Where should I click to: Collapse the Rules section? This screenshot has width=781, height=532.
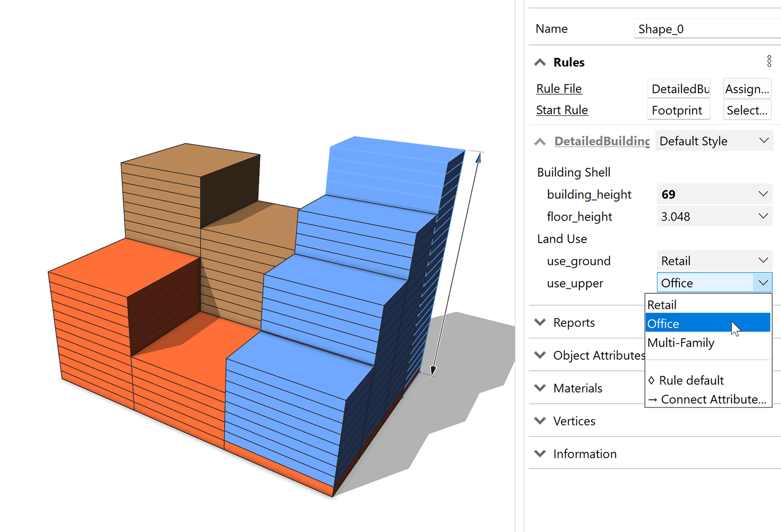click(539, 62)
